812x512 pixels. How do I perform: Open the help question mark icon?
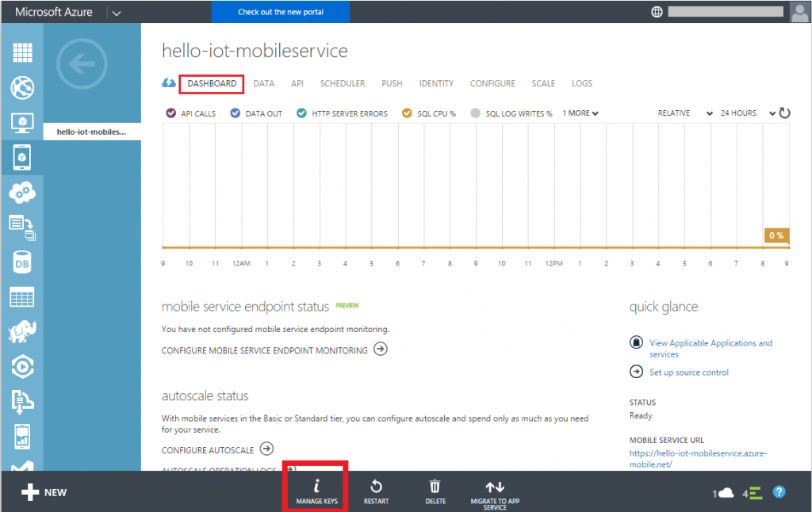tap(779, 492)
